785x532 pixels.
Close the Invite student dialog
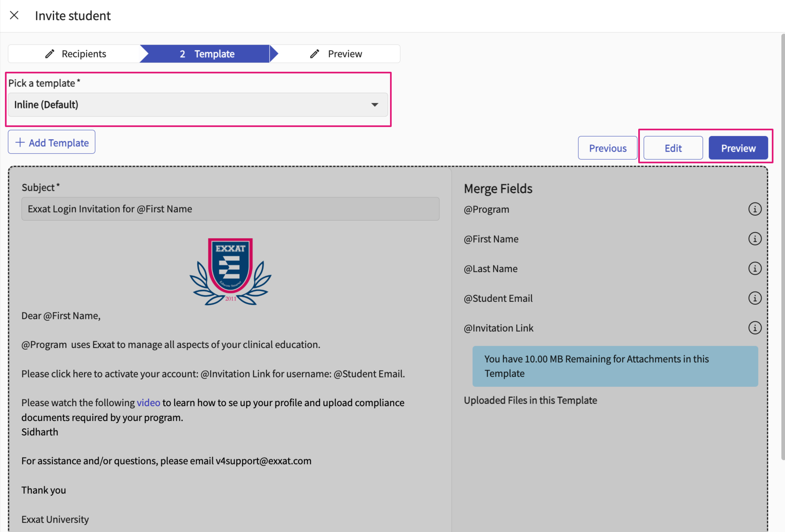pyautogui.click(x=14, y=16)
